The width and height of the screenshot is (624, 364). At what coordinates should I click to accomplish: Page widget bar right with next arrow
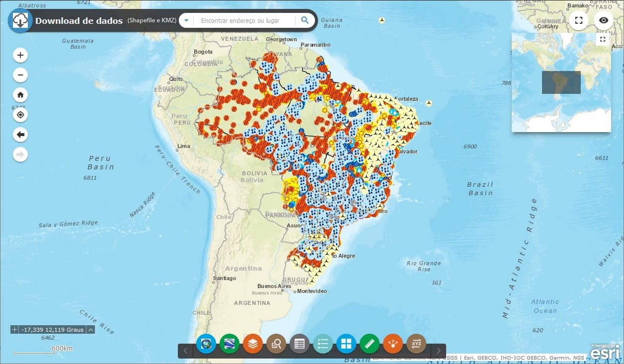[x=439, y=351]
